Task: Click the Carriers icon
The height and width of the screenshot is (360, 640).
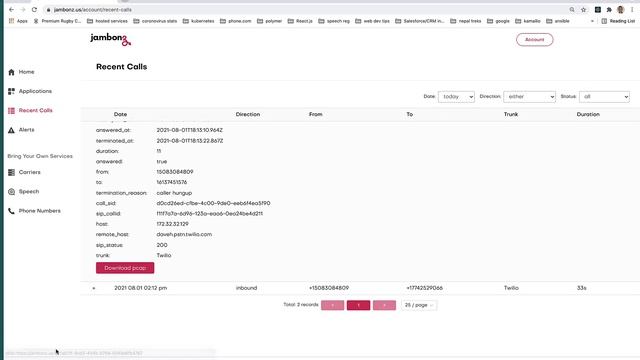Action: [11, 172]
